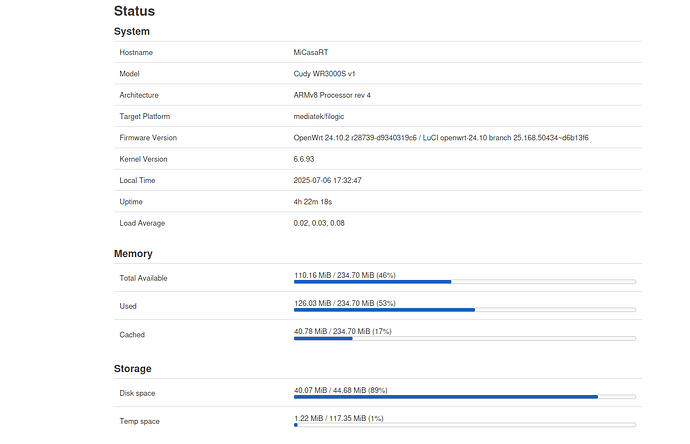This screenshot has width=690, height=444.
Task: Click the Model row label
Action: click(129, 74)
